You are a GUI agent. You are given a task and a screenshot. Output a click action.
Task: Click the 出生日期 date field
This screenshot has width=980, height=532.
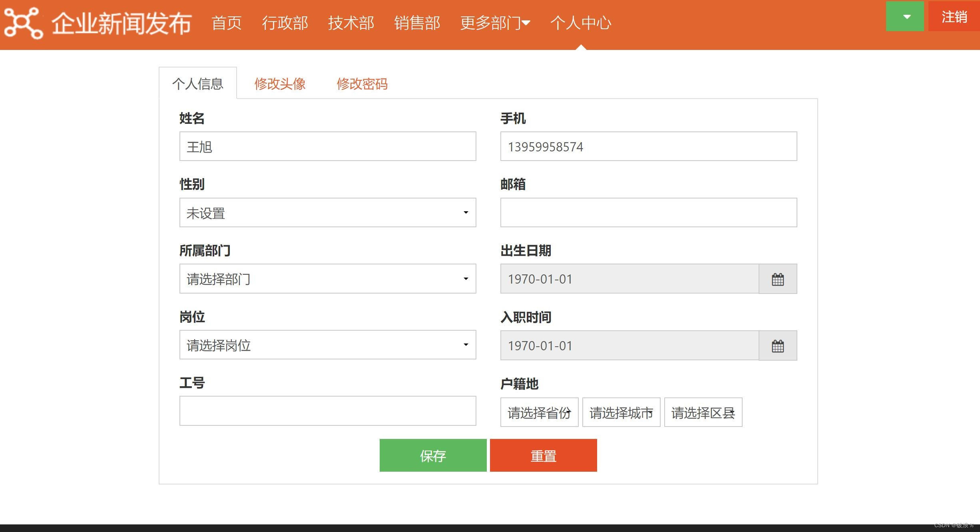[629, 279]
